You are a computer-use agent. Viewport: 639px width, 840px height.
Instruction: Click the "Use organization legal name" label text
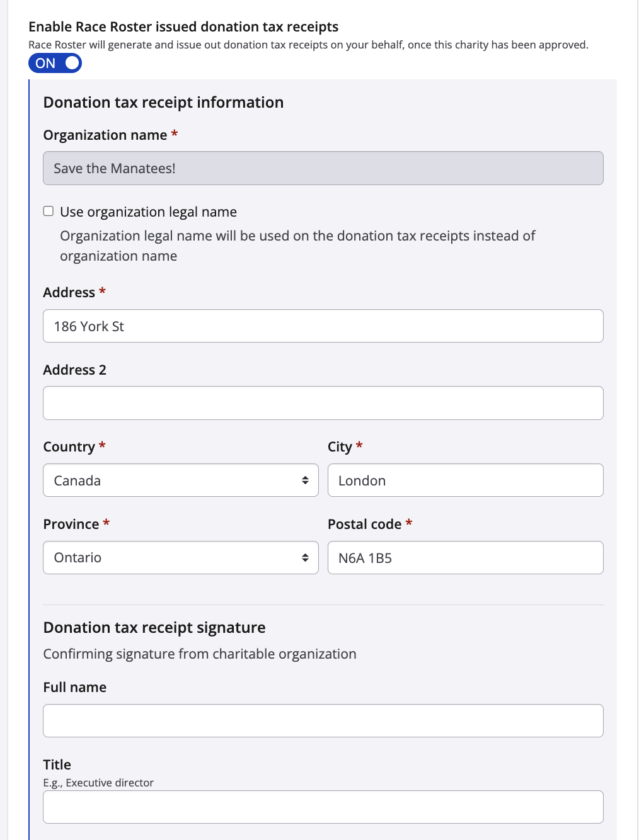[148, 212]
